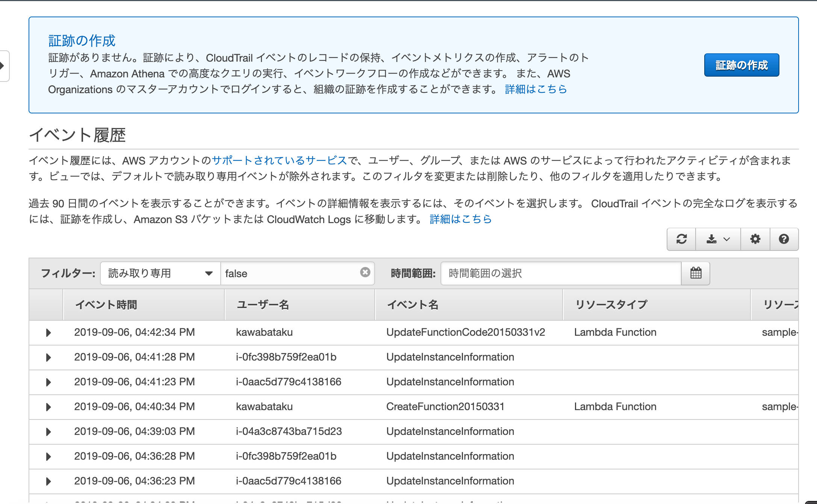Image resolution: width=817 pixels, height=504 pixels.
Task: Click the help question mark icon
Action: (784, 239)
